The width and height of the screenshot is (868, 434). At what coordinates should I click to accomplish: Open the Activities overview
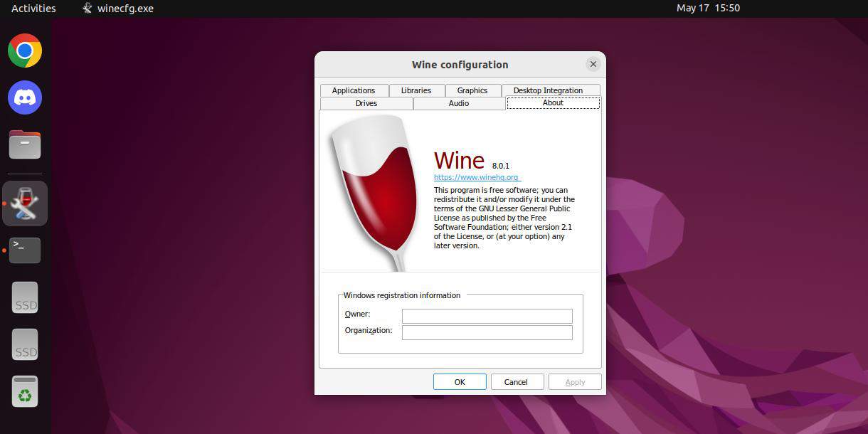[33, 8]
